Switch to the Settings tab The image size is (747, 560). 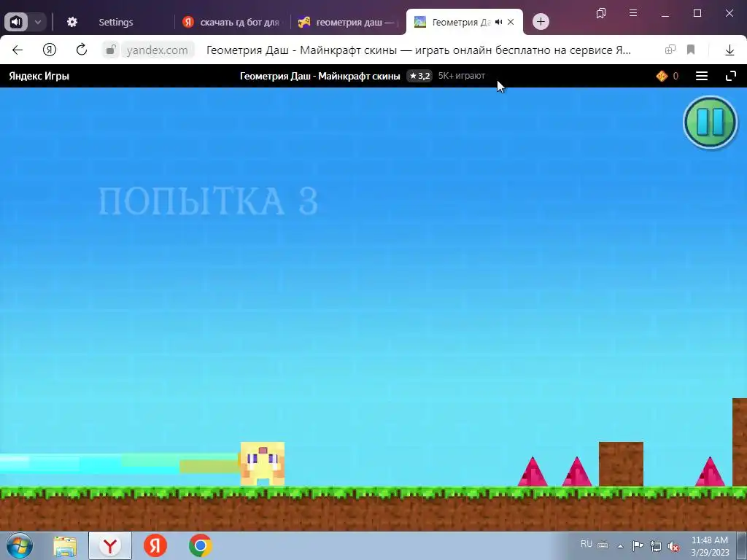pos(116,22)
